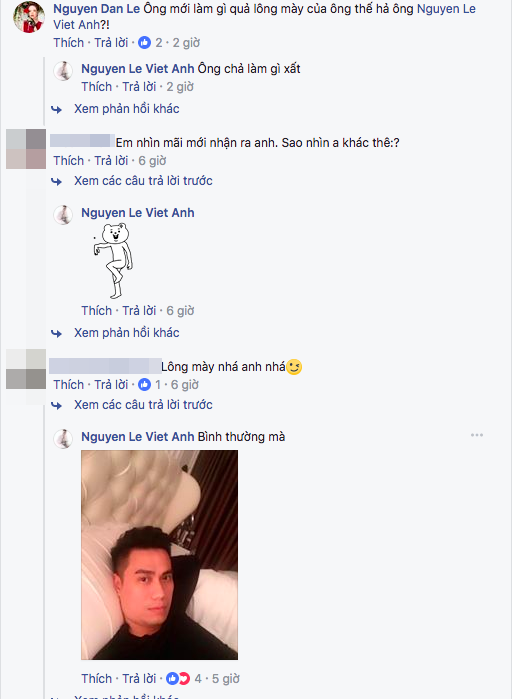
Task: Like Nguyen Dan Le's comment with Thích
Action: (69, 43)
